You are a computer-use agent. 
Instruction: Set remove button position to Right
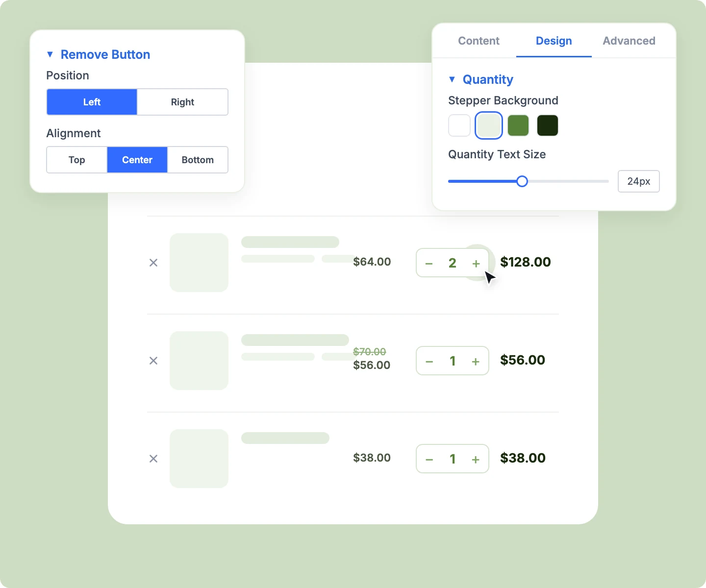(182, 102)
